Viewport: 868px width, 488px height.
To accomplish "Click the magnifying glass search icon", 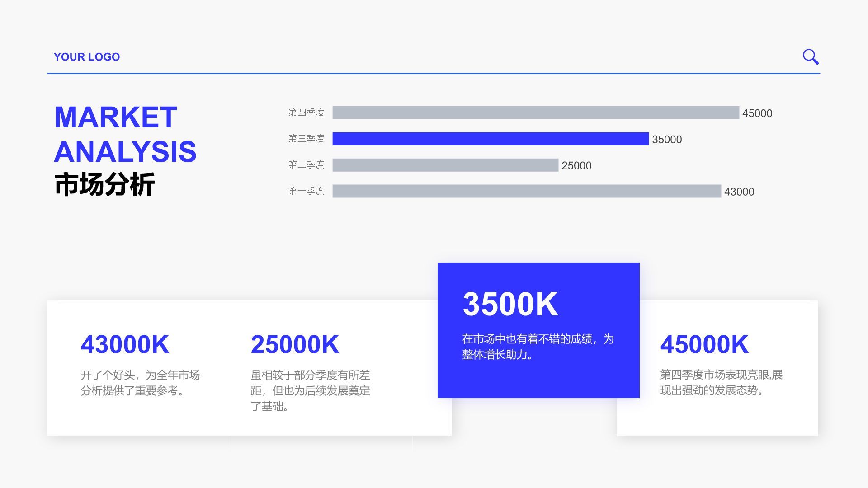I will point(810,57).
